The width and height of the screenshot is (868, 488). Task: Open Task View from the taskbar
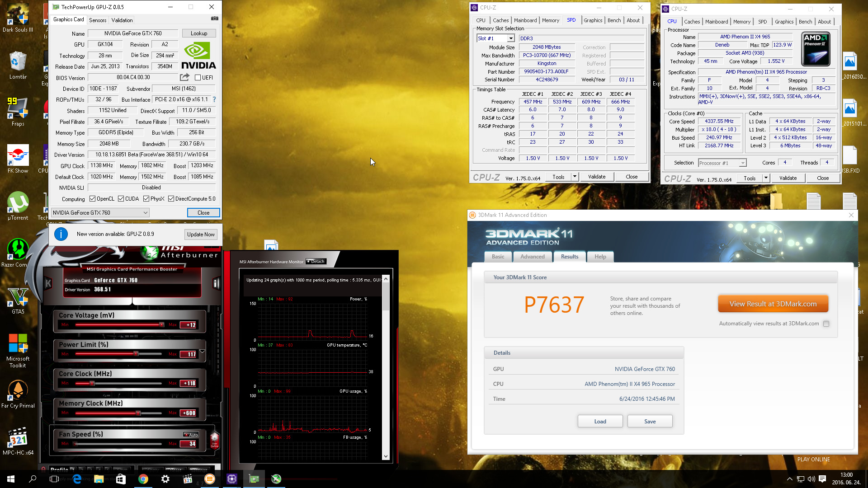coord(54,479)
